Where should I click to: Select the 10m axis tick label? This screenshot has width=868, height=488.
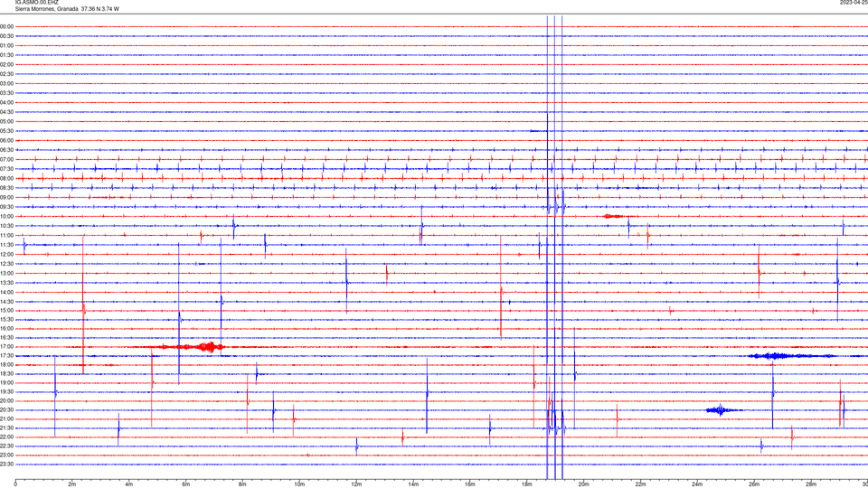[x=299, y=484]
